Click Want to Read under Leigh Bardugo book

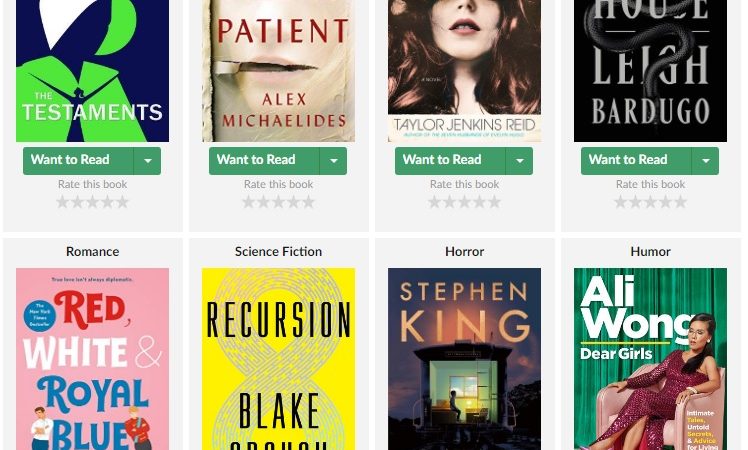point(636,160)
